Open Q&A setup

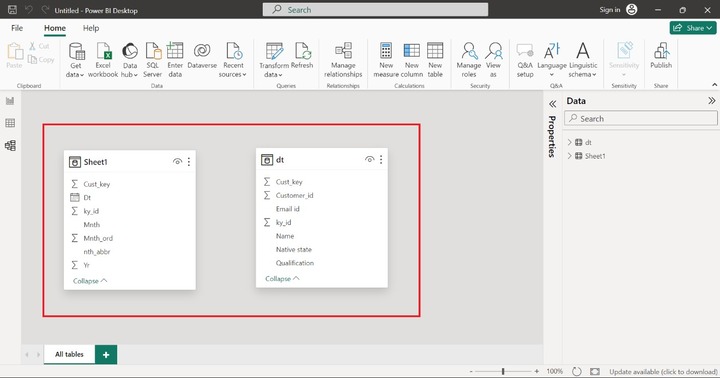click(525, 60)
